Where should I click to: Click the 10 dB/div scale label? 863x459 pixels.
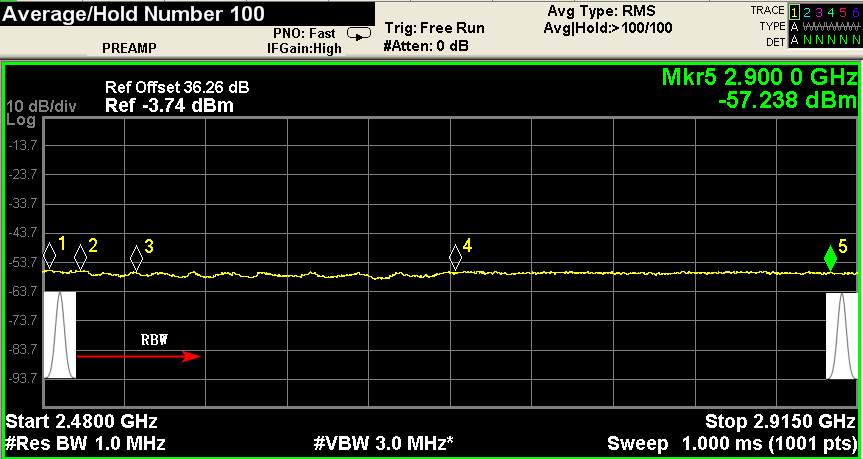tap(42, 106)
